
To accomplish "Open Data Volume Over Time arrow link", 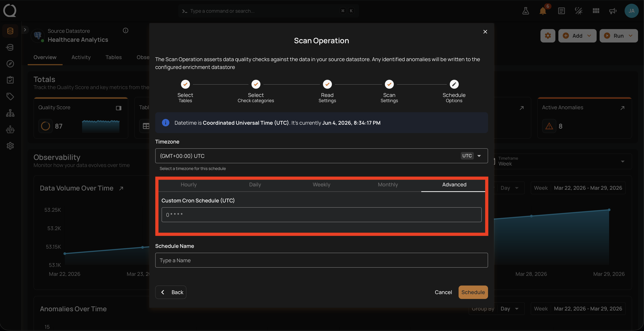I will pyautogui.click(x=121, y=188).
